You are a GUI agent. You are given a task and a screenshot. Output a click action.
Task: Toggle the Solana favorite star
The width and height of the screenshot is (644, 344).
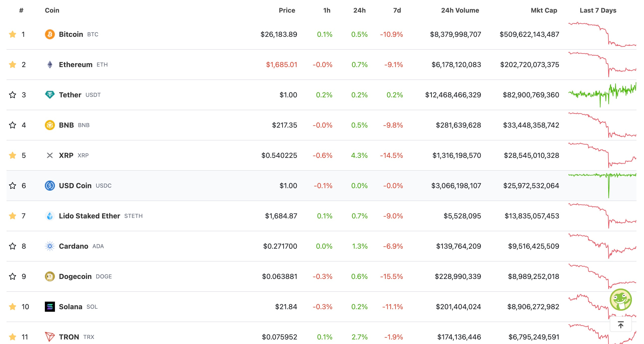pyautogui.click(x=12, y=307)
